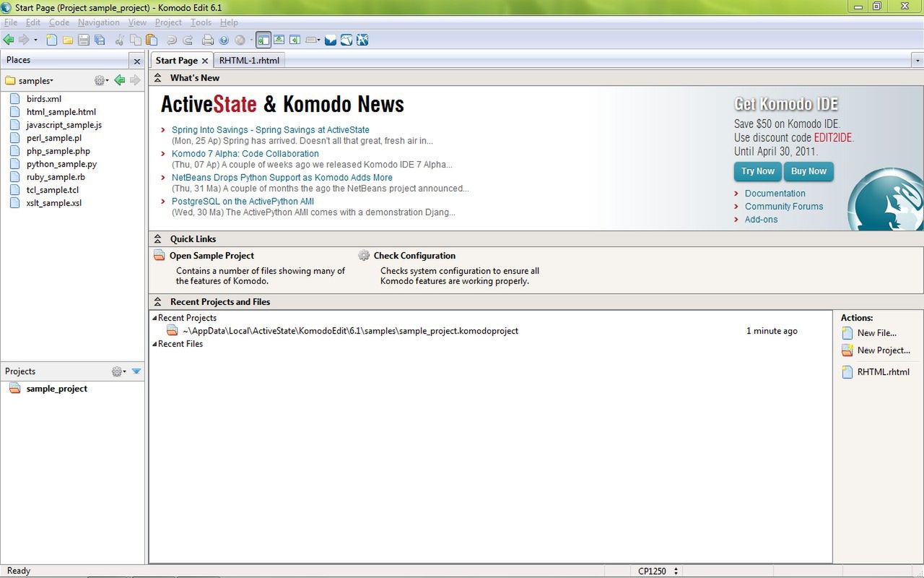Open the toolbox dropdown icon in toolbar
Image resolution: width=924 pixels, height=578 pixels.
point(313,40)
